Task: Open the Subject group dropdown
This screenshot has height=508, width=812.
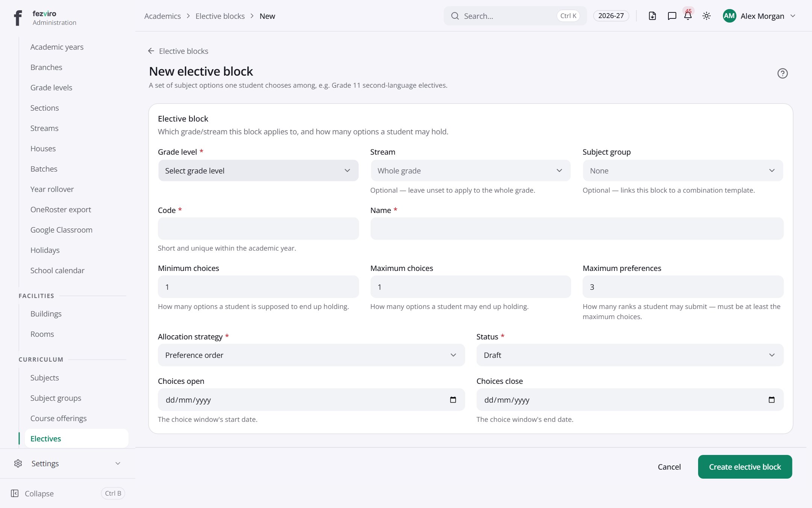Action: pyautogui.click(x=683, y=170)
